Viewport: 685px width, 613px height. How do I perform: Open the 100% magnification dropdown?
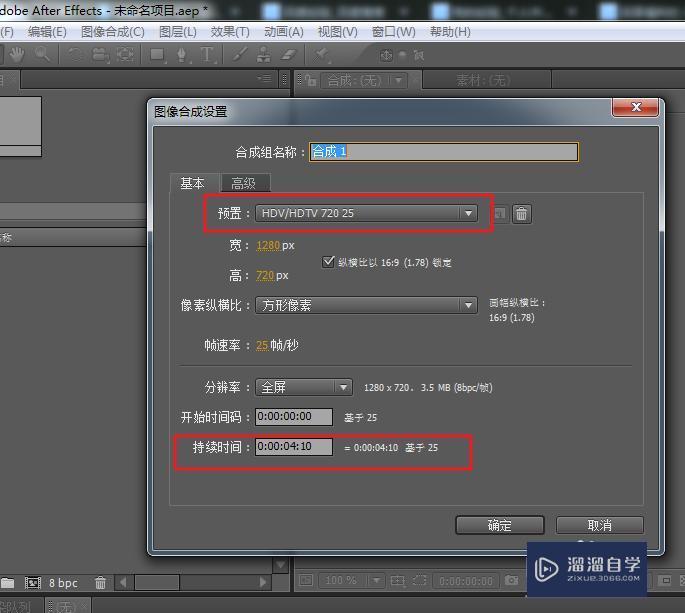point(352,581)
